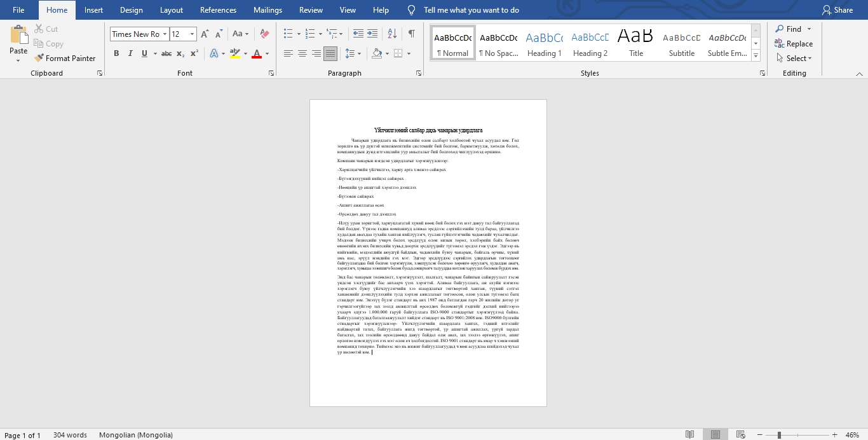The width and height of the screenshot is (868, 440).
Task: Decrease font size with the Shrink Font icon
Action: click(x=219, y=34)
